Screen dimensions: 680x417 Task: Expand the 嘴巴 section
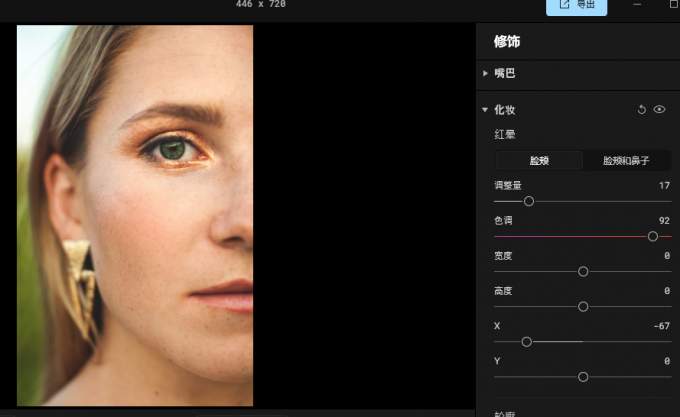(x=486, y=73)
